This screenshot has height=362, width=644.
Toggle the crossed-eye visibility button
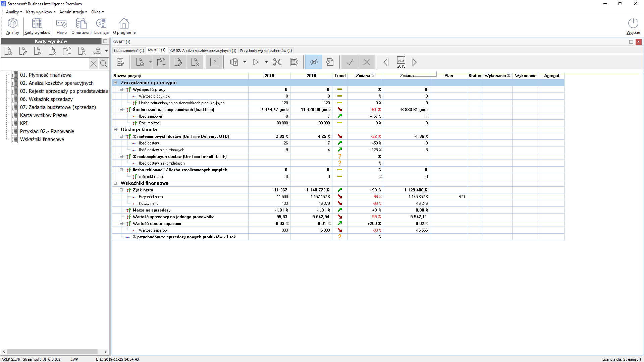click(314, 62)
